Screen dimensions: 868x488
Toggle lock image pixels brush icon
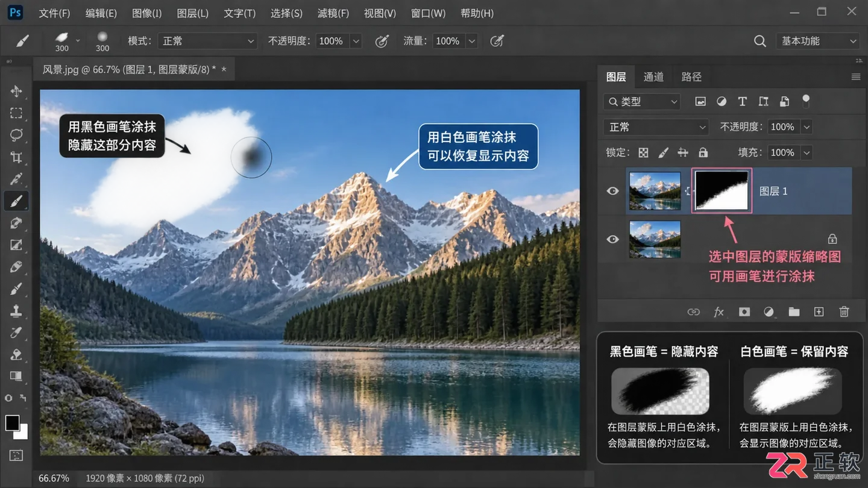[663, 152]
